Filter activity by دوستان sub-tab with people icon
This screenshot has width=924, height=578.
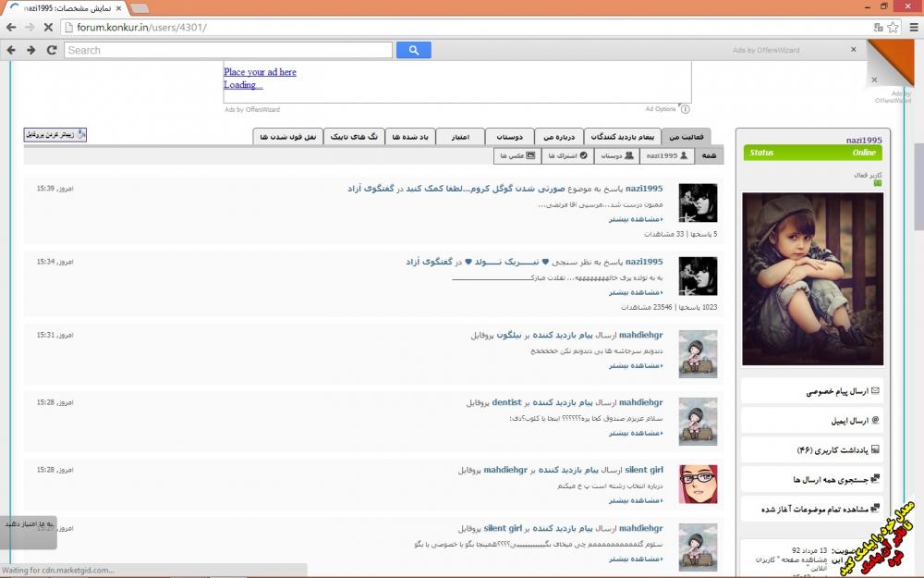point(617,155)
